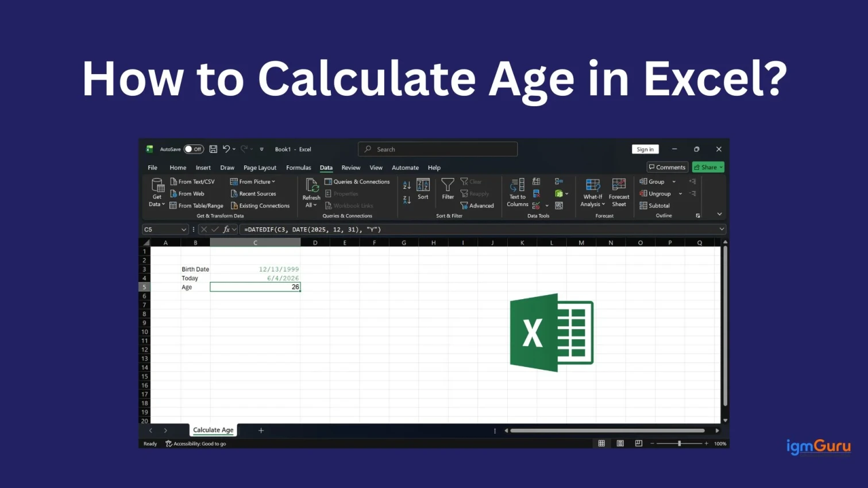The width and height of the screenshot is (868, 488).
Task: Click the Consolidate icon
Action: click(559, 181)
